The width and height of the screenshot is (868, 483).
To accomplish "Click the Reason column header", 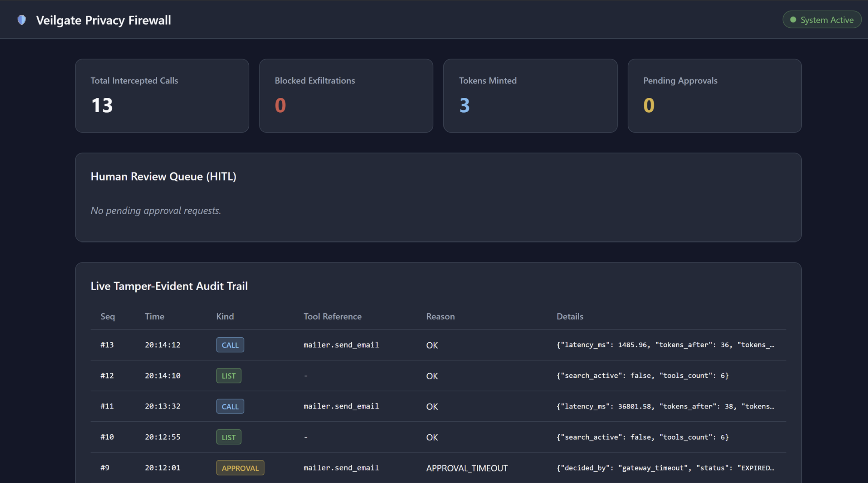I will [440, 316].
